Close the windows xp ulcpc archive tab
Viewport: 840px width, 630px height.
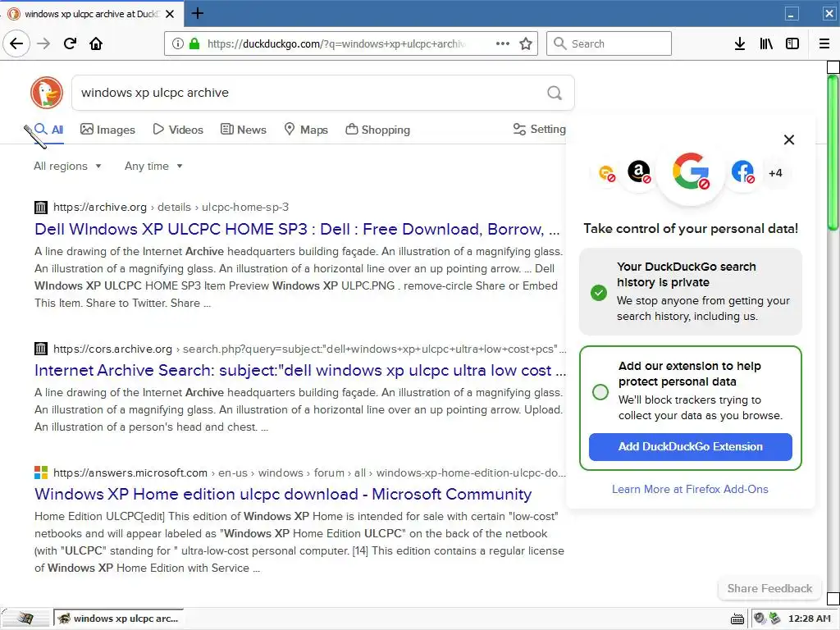[x=170, y=14]
